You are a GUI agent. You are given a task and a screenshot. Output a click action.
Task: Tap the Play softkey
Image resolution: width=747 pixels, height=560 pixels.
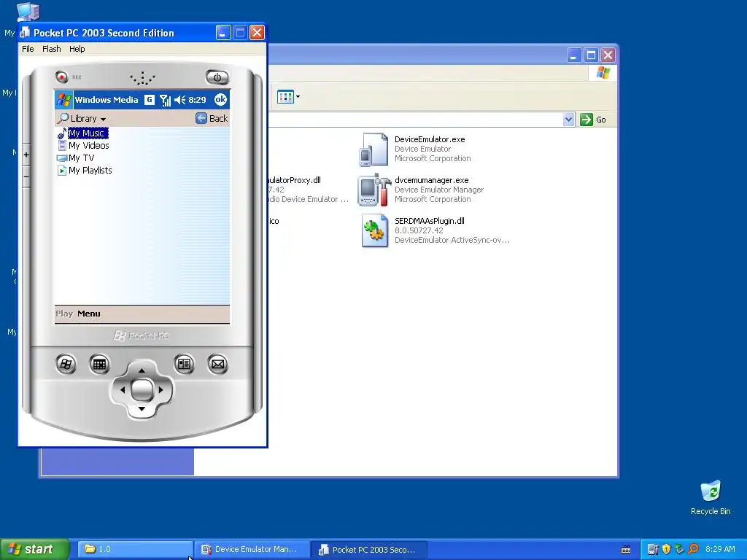click(x=64, y=314)
